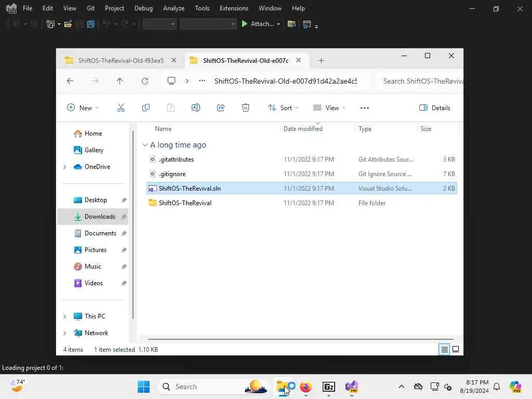Unpin Downloads from Quick access
The width and height of the screenshot is (532, 399).
coord(124,217)
